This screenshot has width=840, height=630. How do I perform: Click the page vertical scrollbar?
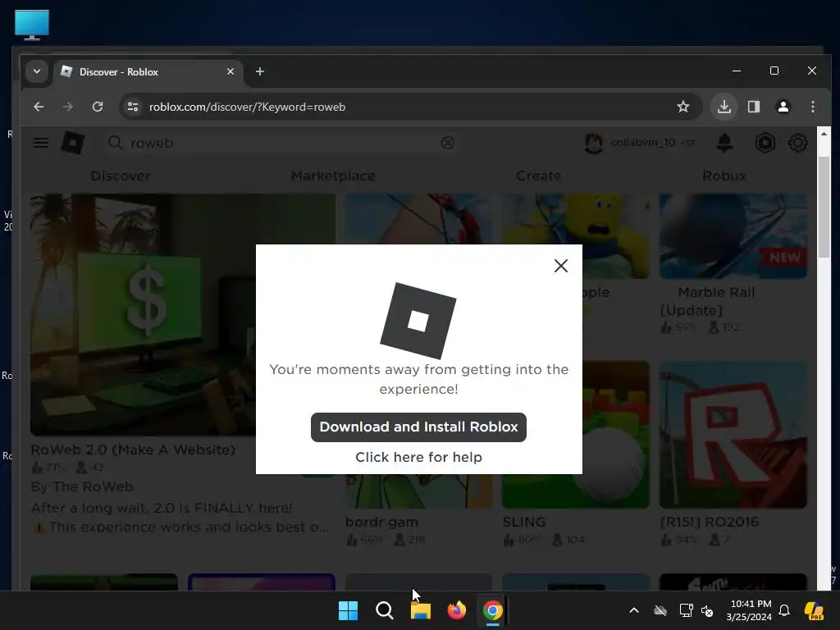pos(824,206)
